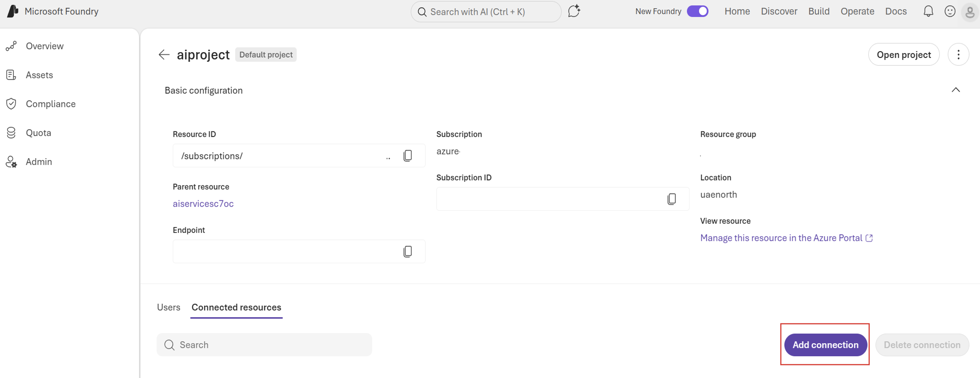Click the Default project badge
Image resolution: width=980 pixels, height=378 pixels.
click(266, 55)
